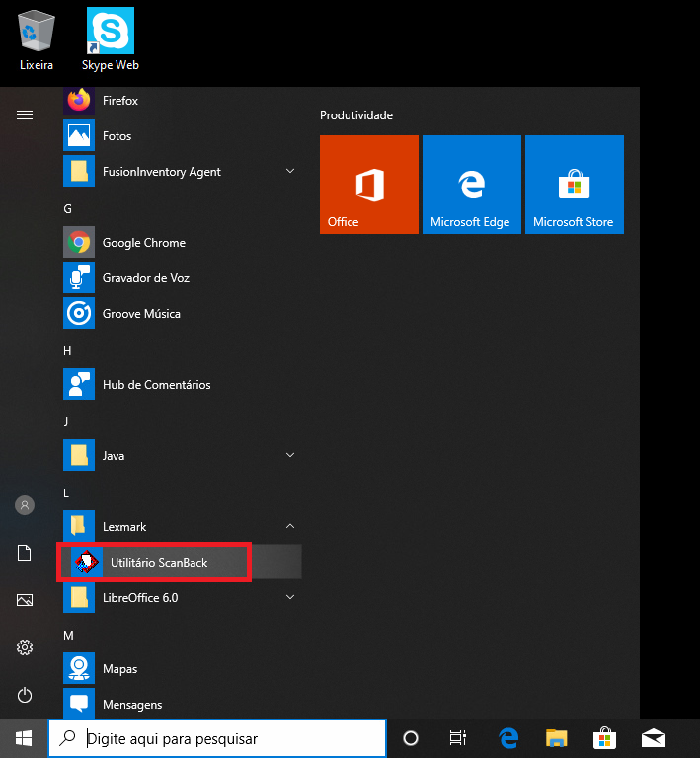Image resolution: width=700 pixels, height=758 pixels.
Task: Open Pictures from Start sidebar
Action: coord(25,600)
